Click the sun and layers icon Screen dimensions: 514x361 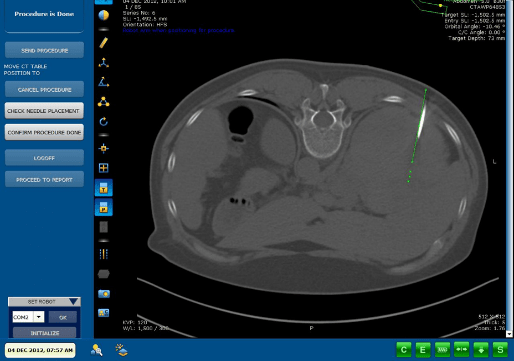pyautogui.click(x=122, y=350)
